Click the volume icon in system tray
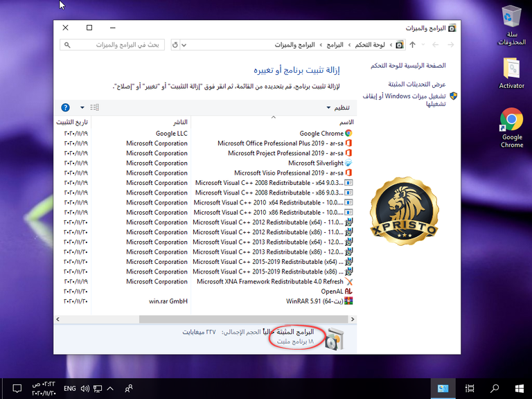 tap(85, 389)
